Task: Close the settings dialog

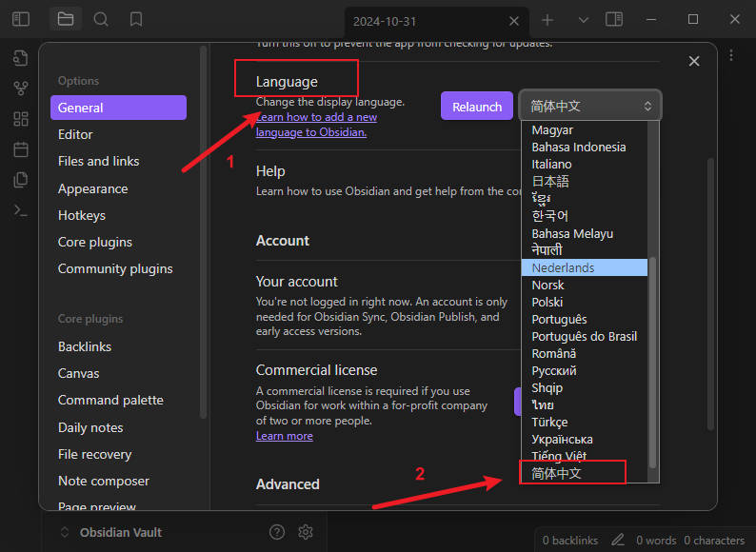Action: [694, 61]
